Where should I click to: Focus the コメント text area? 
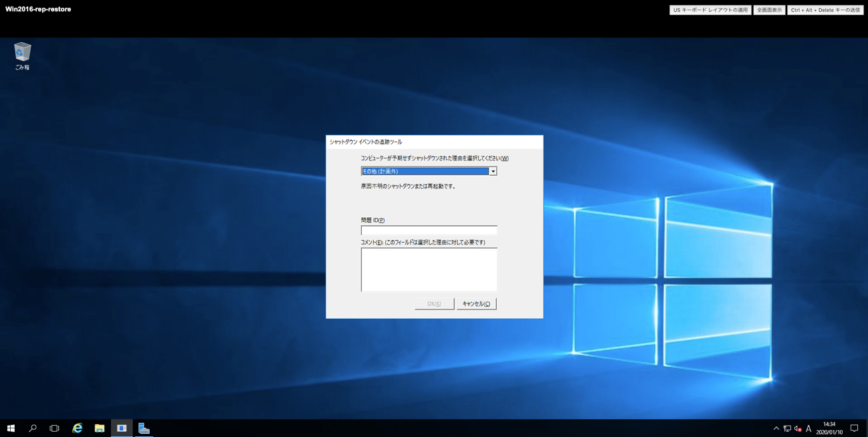(x=429, y=269)
